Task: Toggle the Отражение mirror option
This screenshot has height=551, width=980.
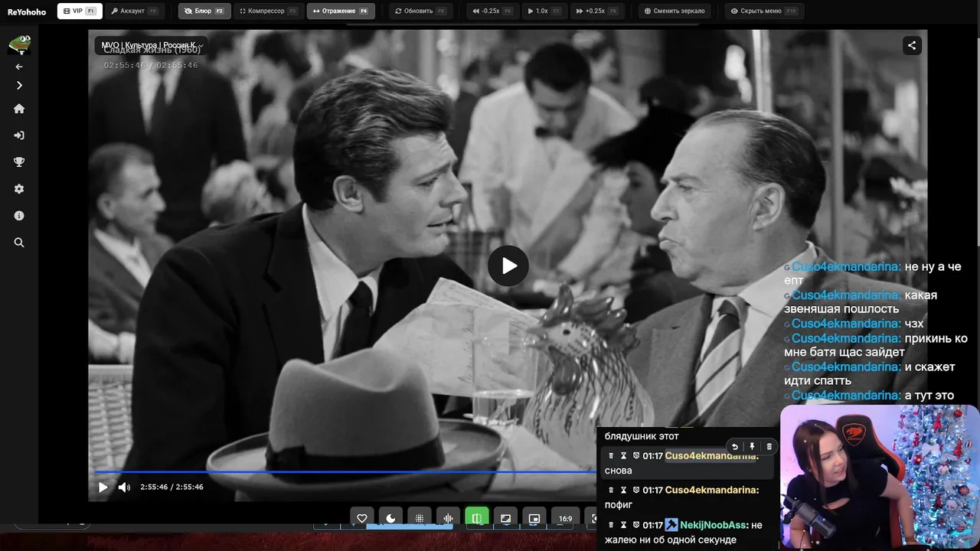Action: tap(341, 11)
